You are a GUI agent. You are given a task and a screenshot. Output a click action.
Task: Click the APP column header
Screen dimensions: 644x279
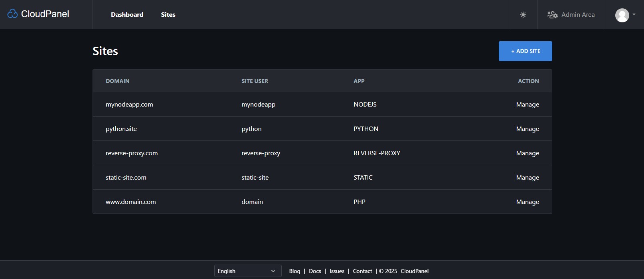tap(359, 81)
